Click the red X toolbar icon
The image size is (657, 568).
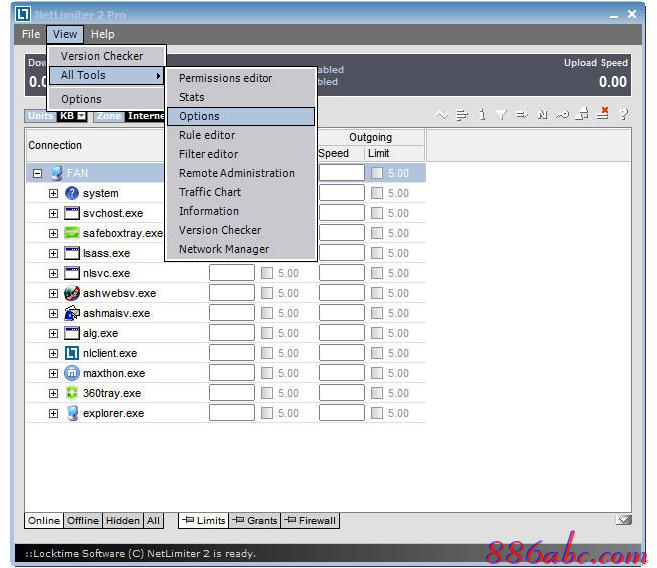(603, 115)
